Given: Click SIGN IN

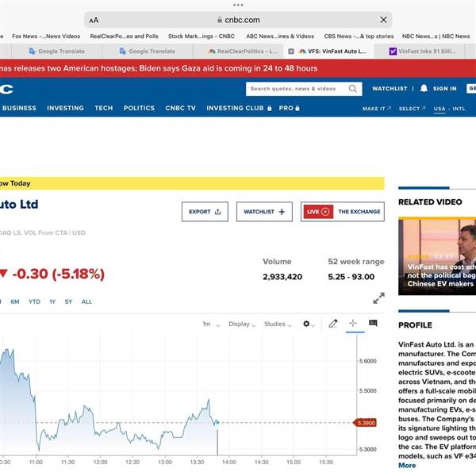Looking at the screenshot, I should point(445,89).
